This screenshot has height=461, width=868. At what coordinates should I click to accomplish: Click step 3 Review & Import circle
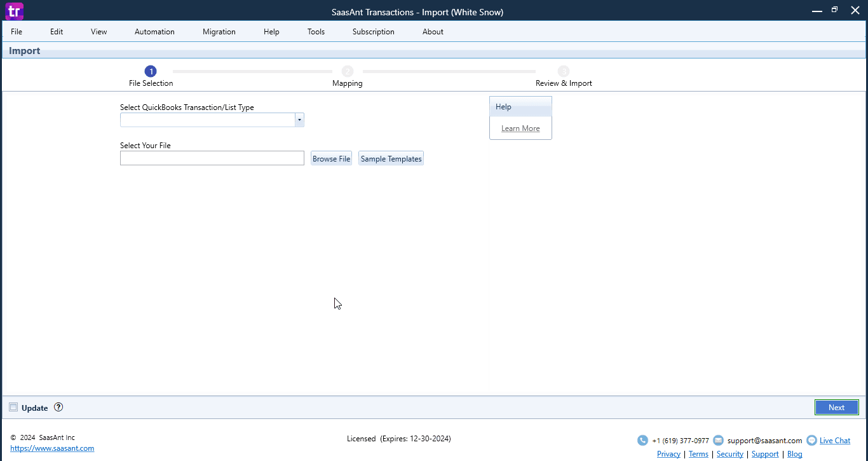click(x=564, y=71)
